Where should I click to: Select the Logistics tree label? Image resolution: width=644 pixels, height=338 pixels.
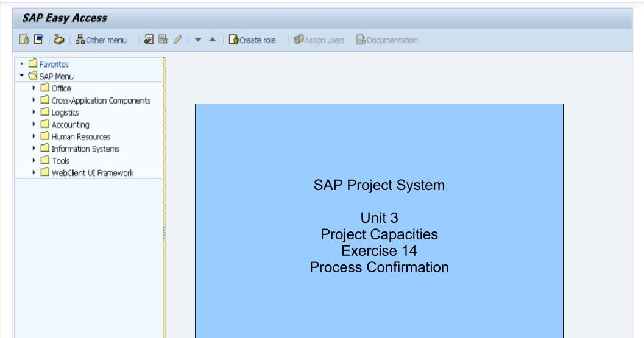point(65,113)
